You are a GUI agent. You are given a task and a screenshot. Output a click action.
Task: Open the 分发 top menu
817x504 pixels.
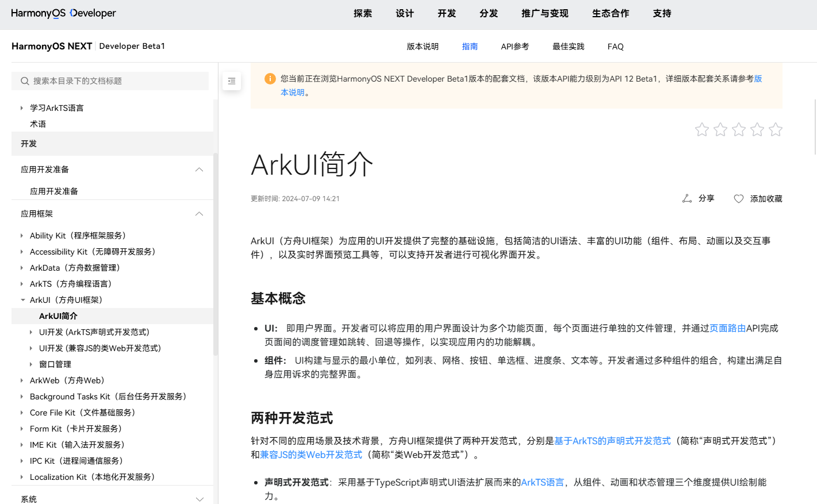489,13
